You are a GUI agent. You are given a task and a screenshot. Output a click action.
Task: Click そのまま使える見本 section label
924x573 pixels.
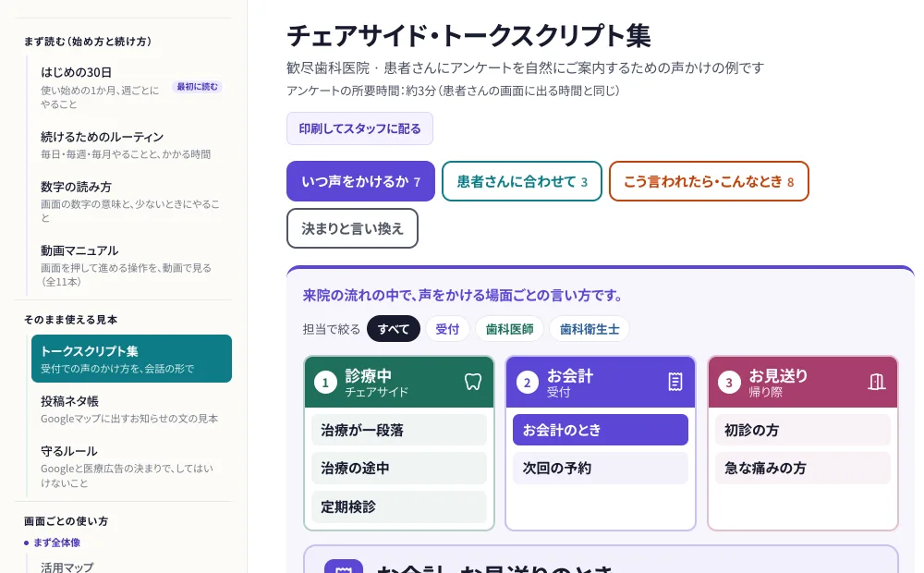tap(71, 320)
